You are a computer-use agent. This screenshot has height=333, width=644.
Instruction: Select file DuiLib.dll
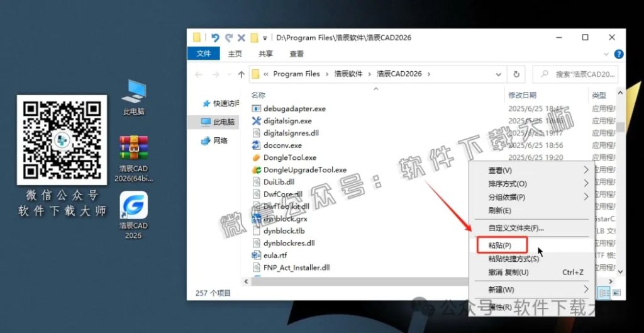point(279,182)
